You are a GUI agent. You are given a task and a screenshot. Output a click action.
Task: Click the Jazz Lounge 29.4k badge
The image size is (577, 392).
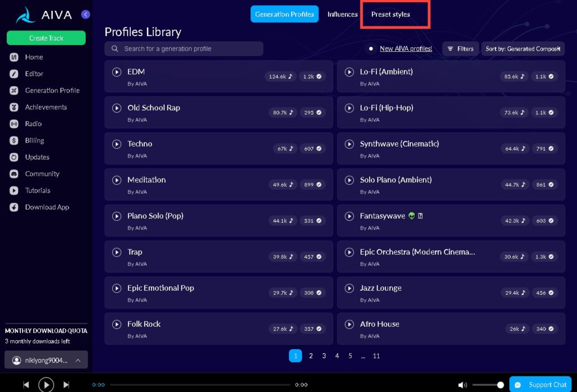pyautogui.click(x=514, y=293)
